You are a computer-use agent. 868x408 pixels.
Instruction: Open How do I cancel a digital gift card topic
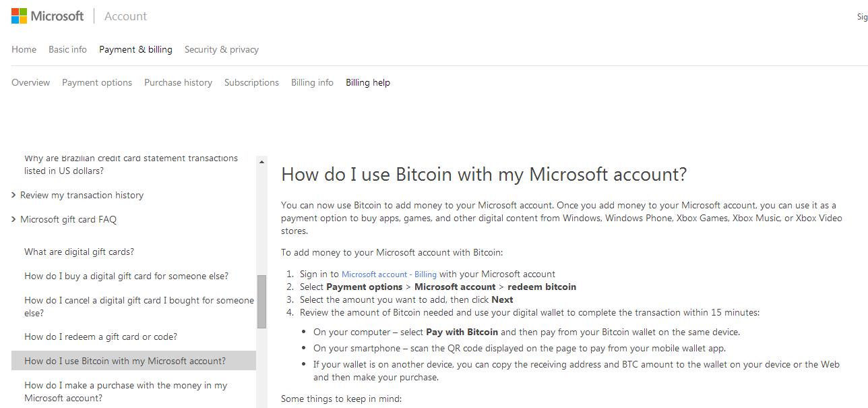click(x=139, y=306)
